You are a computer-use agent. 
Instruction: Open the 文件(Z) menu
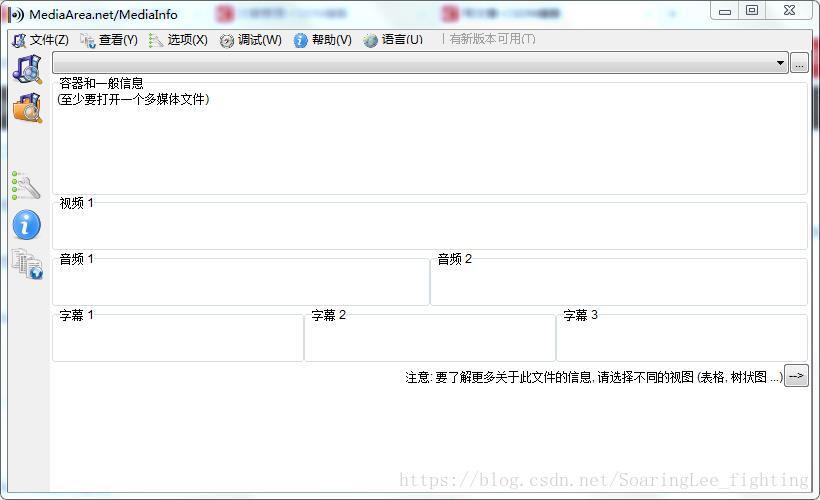(41, 40)
